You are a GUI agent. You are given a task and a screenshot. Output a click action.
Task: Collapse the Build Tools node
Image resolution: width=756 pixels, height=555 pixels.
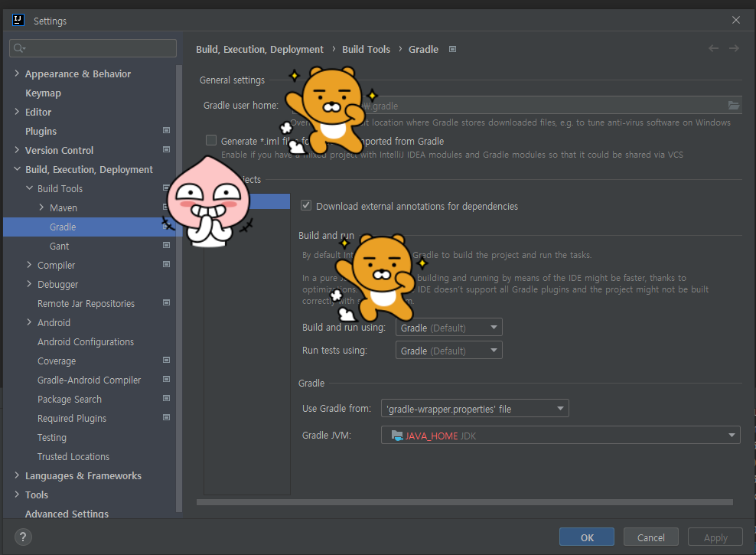point(29,188)
